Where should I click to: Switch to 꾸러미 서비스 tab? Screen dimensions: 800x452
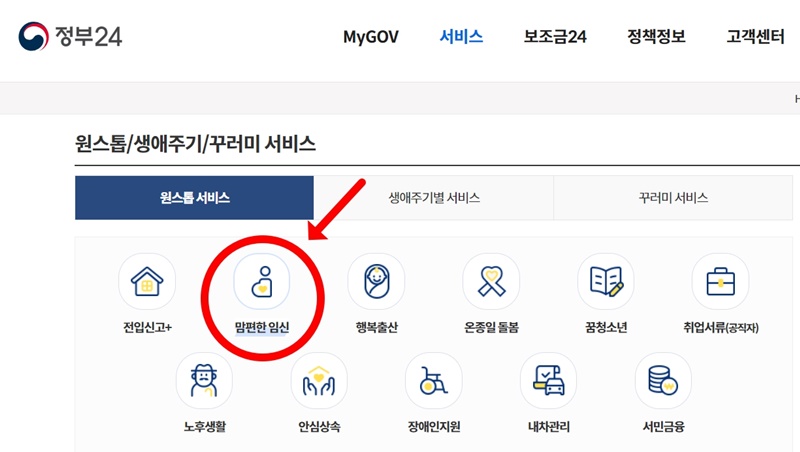click(x=673, y=198)
